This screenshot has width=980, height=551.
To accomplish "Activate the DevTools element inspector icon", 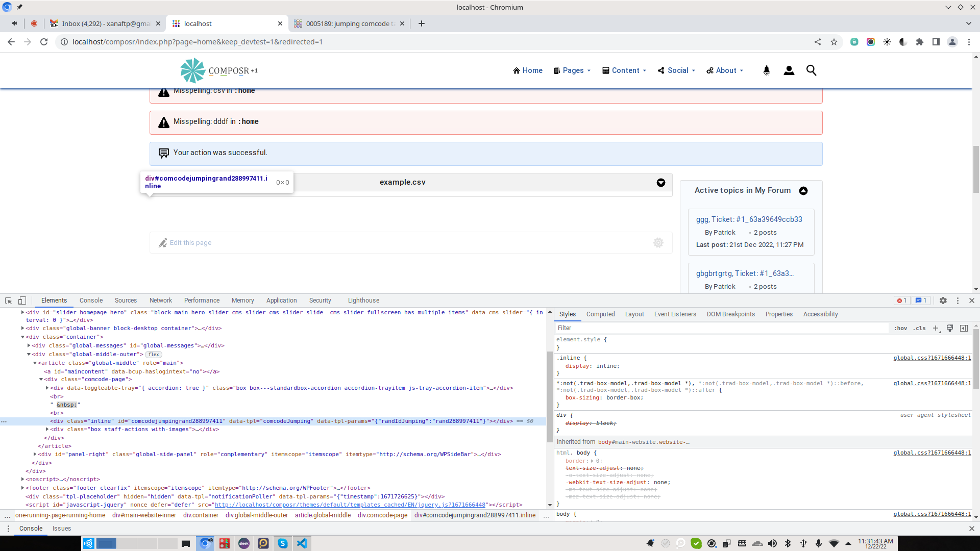I will (8, 300).
